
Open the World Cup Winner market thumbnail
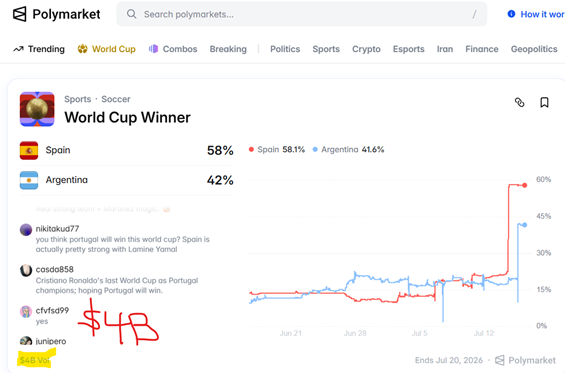coord(37,109)
